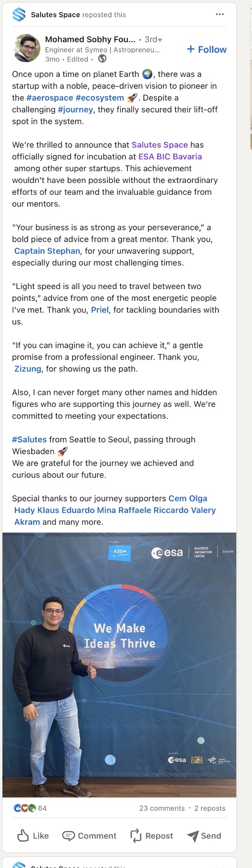Show the reaction icons list with 64

tap(30, 808)
